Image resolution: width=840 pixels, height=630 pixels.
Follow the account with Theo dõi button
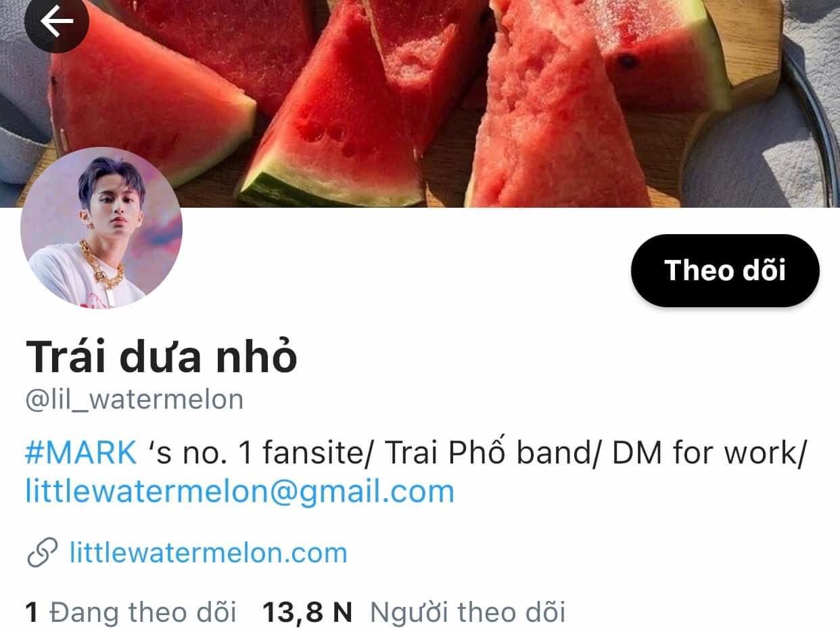click(725, 270)
